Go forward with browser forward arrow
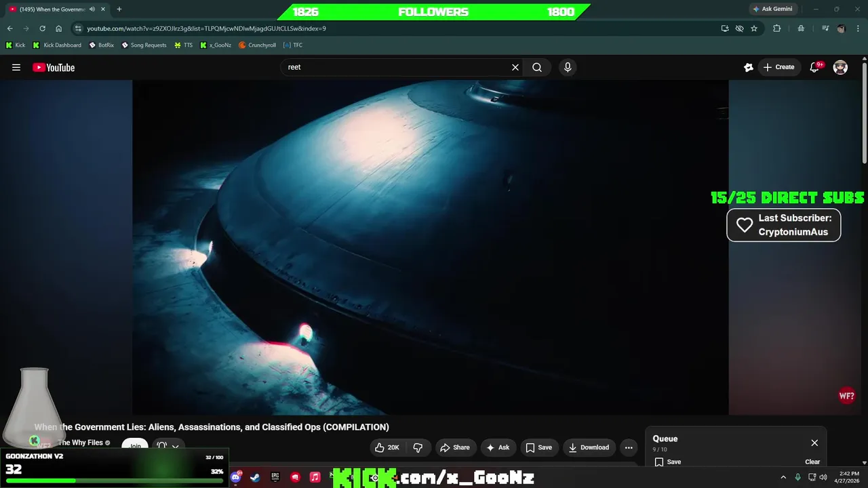 (26, 28)
